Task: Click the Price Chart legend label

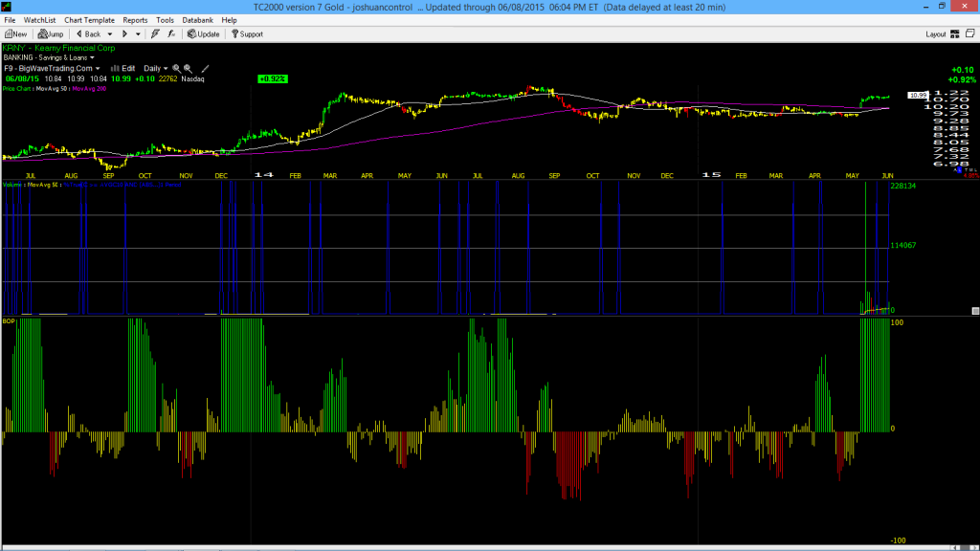Action: pyautogui.click(x=17, y=89)
